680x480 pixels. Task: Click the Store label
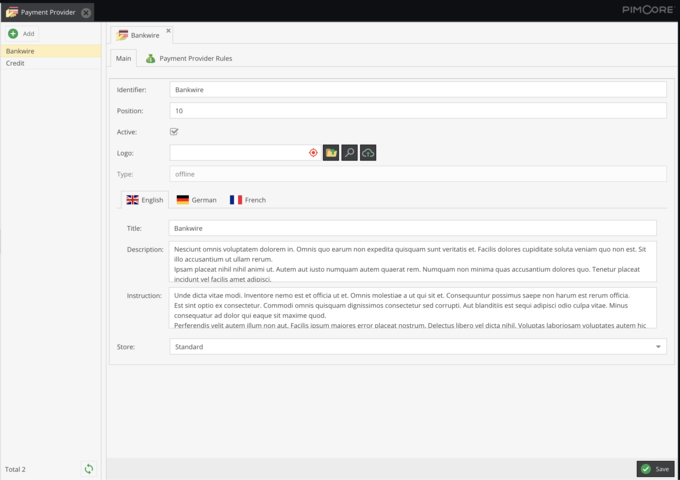(126, 347)
